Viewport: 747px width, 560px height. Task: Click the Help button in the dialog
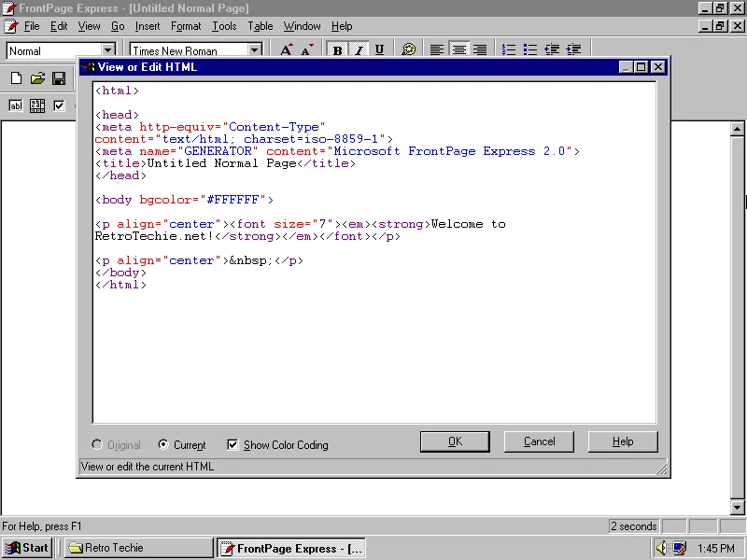623,441
